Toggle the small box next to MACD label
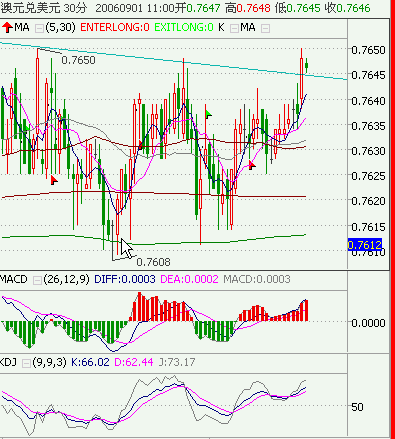Viewport: 395px width, 439px height. pyautogui.click(x=37, y=280)
